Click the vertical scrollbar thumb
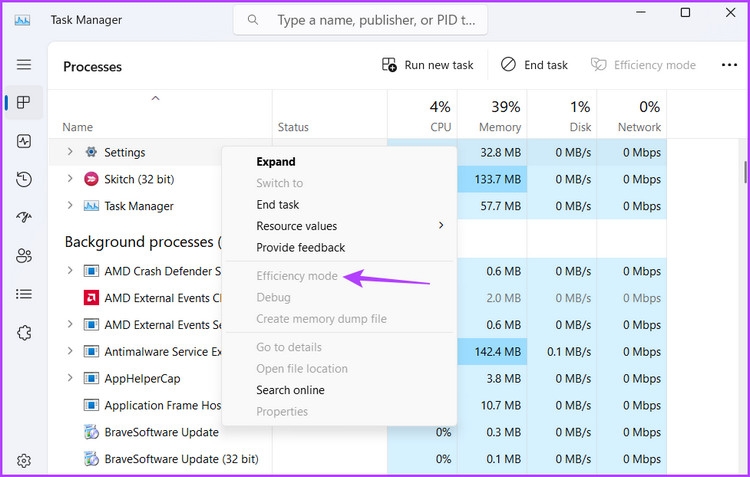 pyautogui.click(x=745, y=172)
